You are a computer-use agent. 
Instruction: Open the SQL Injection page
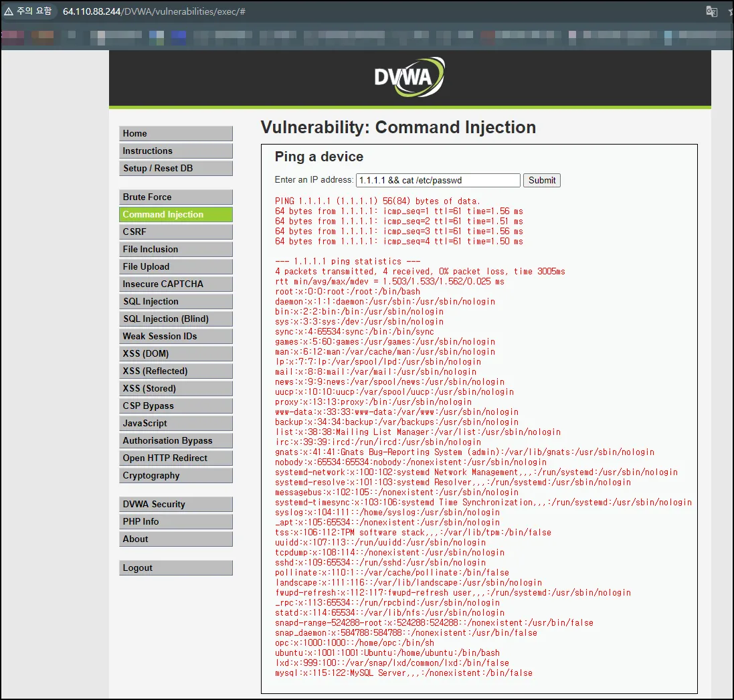[175, 302]
